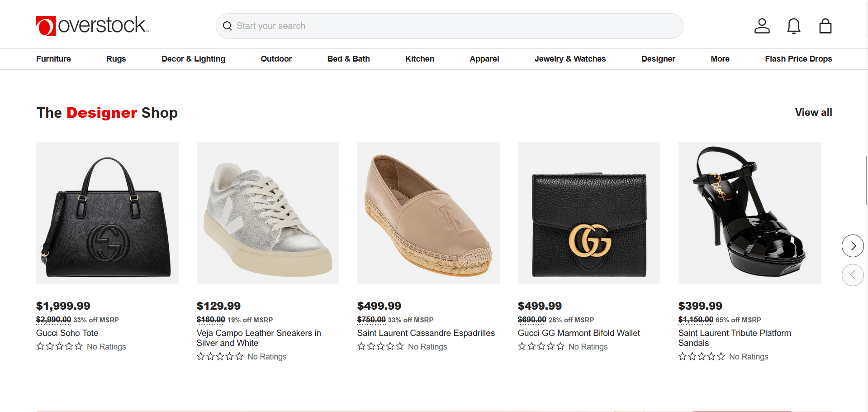Screen dimensions: 868x412
Task: Browse Flash Price Drops
Action: coord(798,59)
